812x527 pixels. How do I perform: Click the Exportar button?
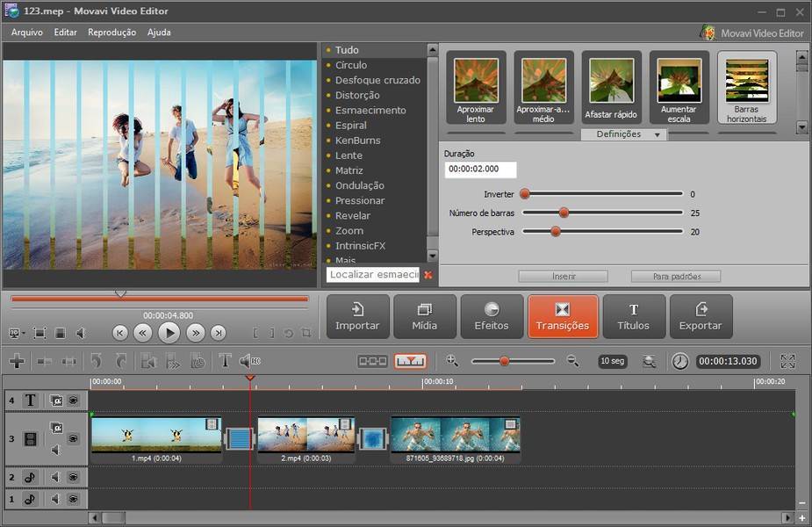pyautogui.click(x=701, y=316)
